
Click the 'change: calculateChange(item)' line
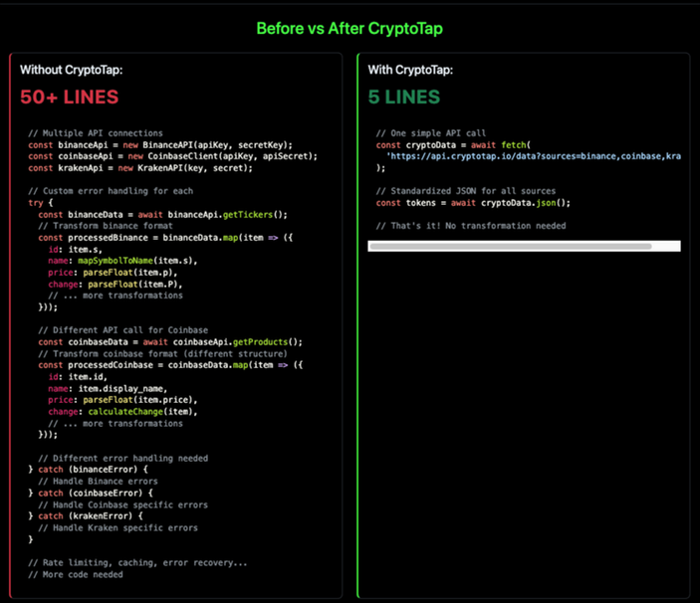pos(122,412)
